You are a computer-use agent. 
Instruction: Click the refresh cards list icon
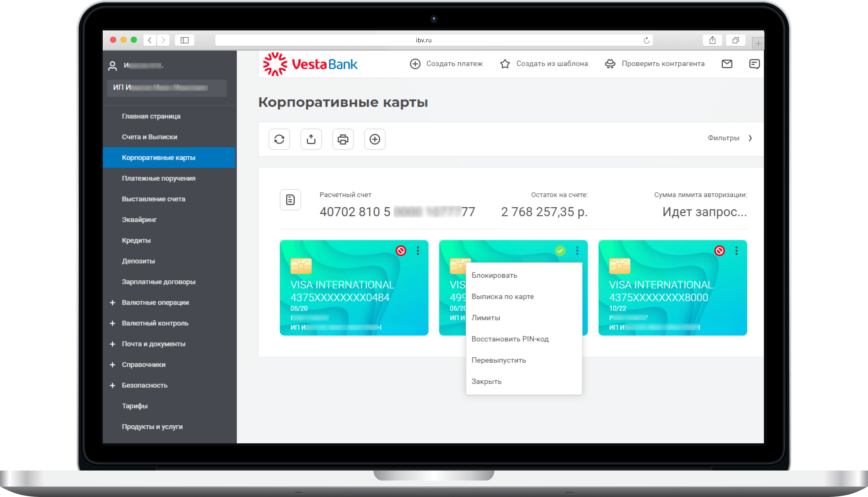[x=279, y=139]
